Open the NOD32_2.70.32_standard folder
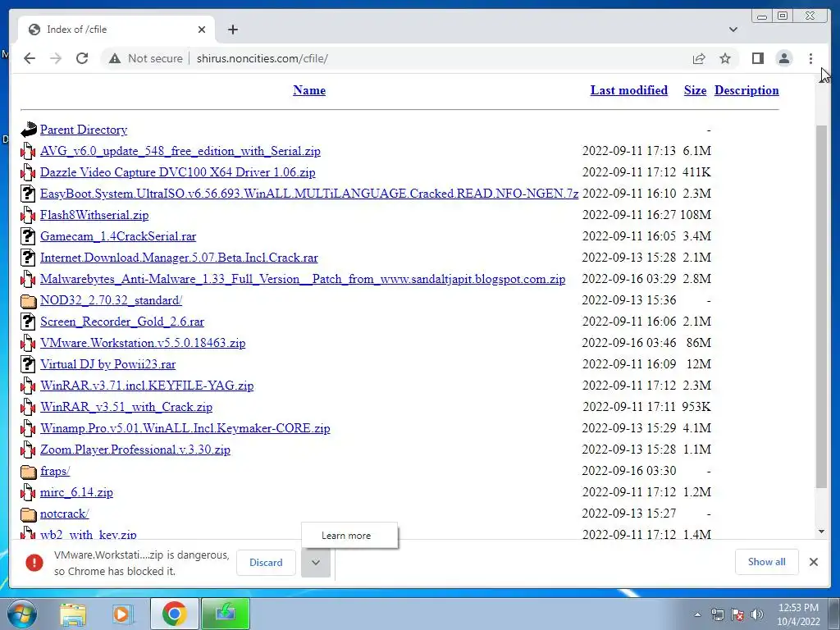Screen dimensions: 840x630 coord(111,300)
